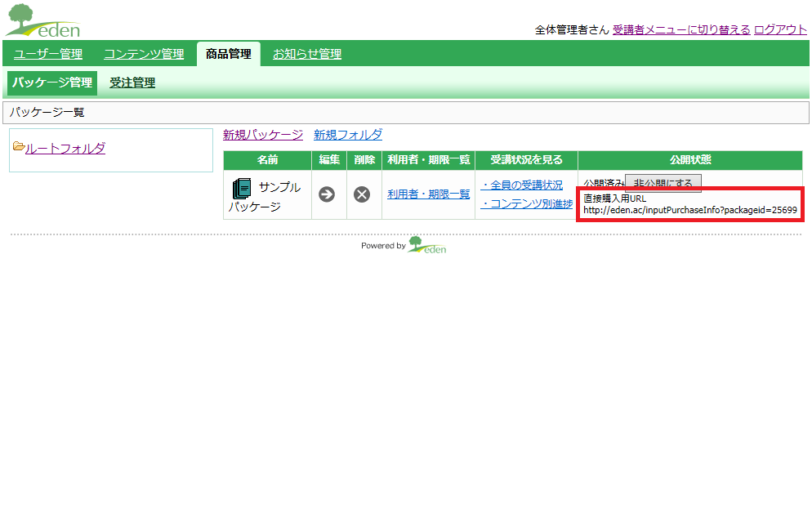The height and width of the screenshot is (513, 812).
Task: Click the 全体管理者さん user name text
Action: pyautogui.click(x=572, y=30)
